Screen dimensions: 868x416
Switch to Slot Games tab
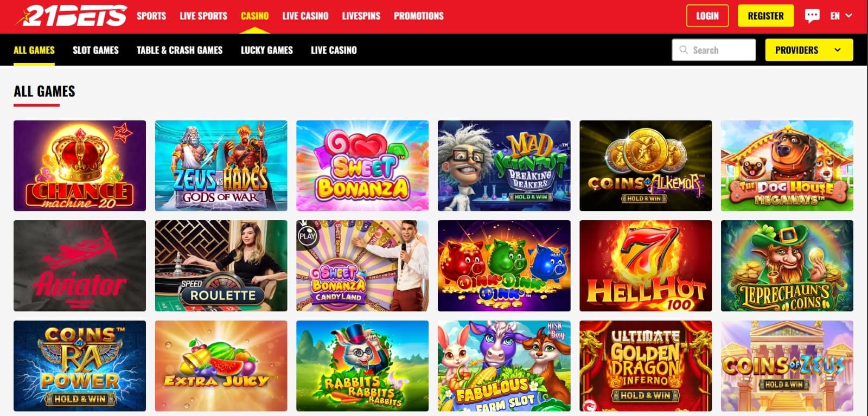[x=95, y=50]
